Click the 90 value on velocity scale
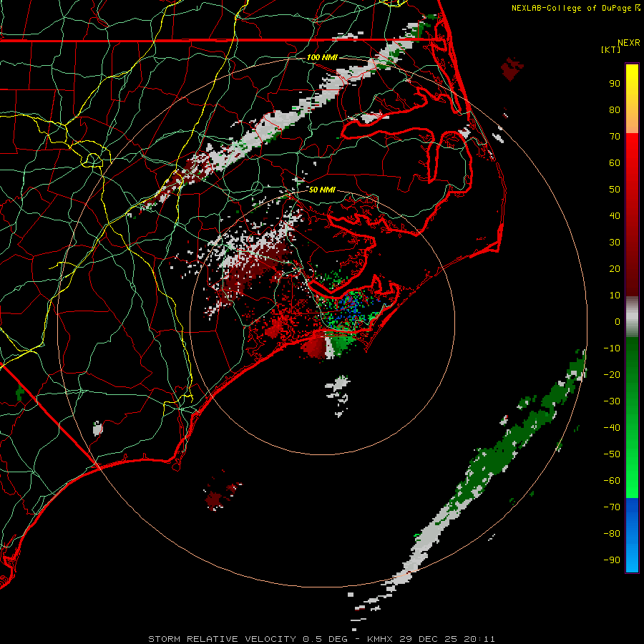 coord(615,84)
